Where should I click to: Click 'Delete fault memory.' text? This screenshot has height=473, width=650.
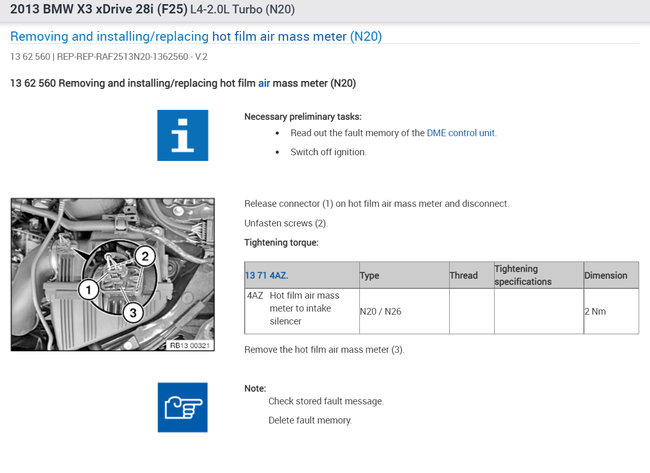pos(310,420)
